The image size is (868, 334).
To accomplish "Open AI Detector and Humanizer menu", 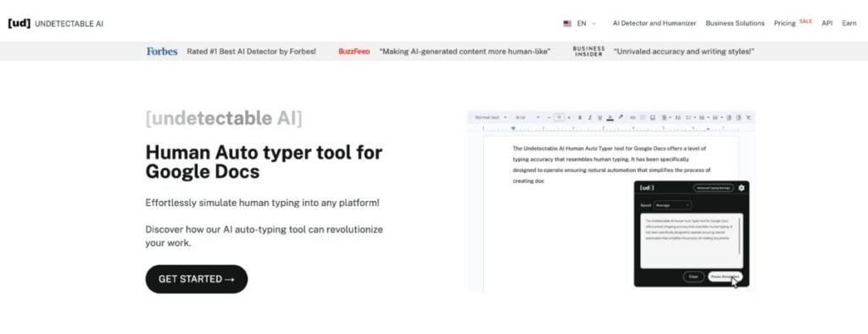I will [654, 23].
